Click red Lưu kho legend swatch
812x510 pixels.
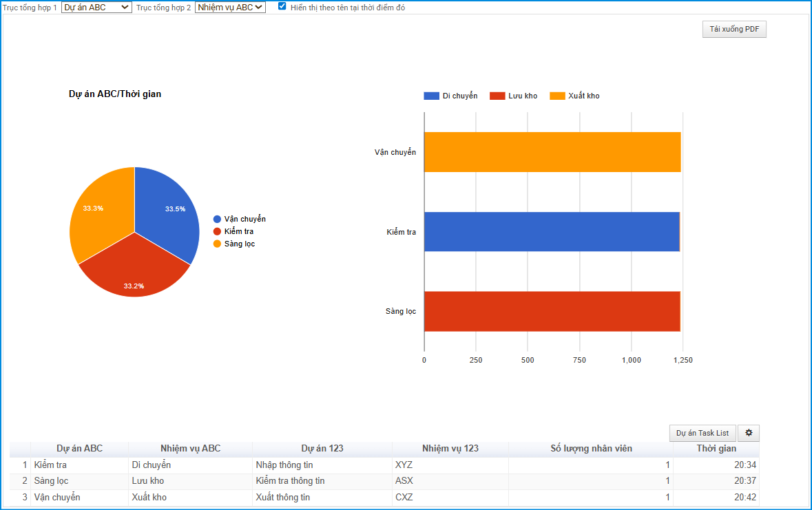point(497,96)
